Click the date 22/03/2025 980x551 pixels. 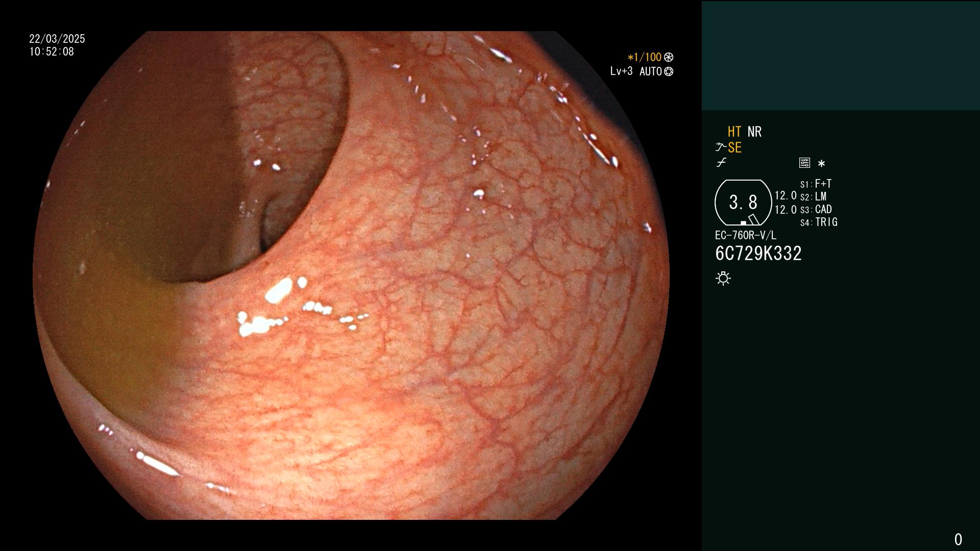point(57,39)
